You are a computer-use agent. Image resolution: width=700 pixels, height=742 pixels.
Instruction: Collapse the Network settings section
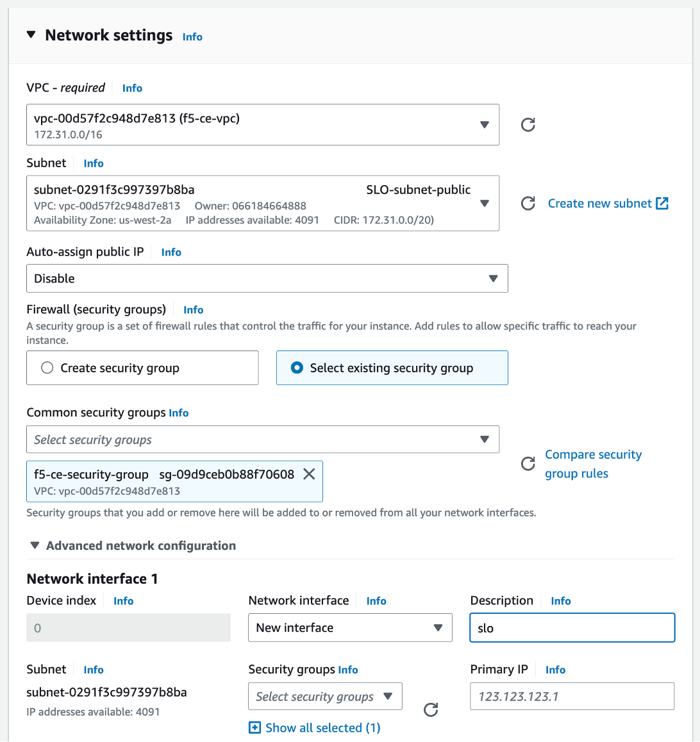click(31, 35)
